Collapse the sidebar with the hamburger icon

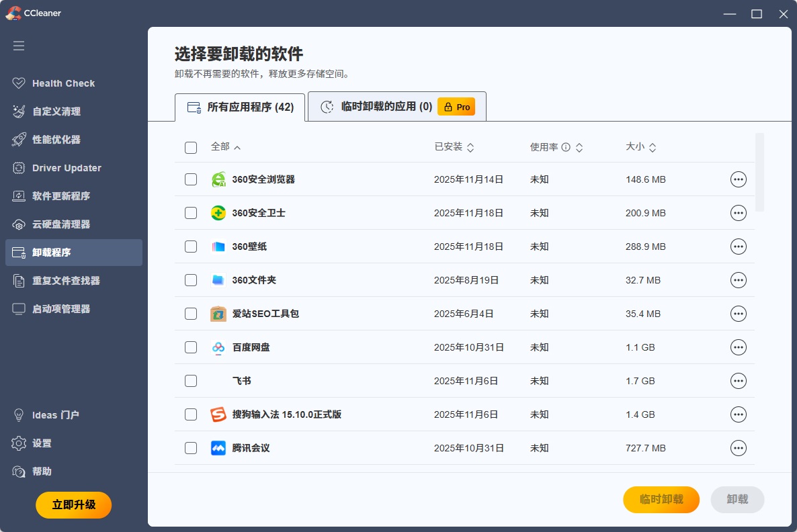[19, 46]
